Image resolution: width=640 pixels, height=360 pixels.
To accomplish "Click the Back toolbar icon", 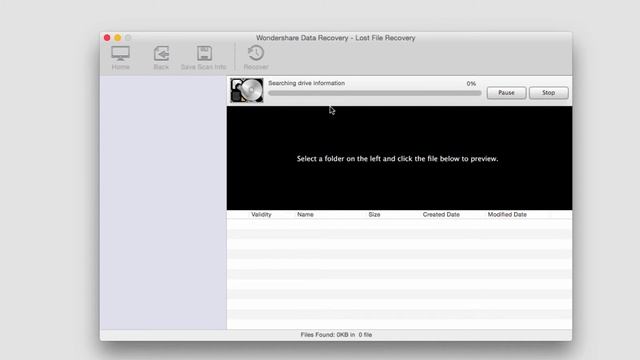I will tap(161, 58).
